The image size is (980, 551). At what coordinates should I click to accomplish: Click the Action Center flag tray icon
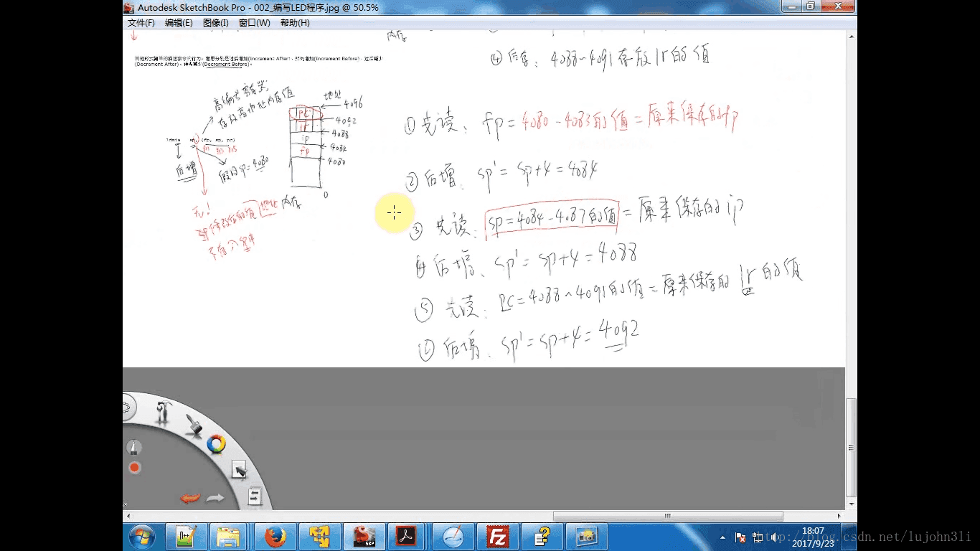(740, 537)
